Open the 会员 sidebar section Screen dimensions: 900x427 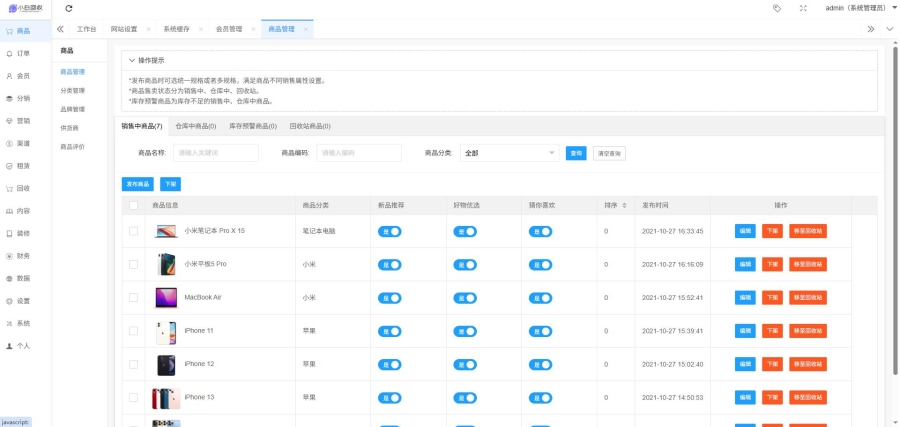coord(25,76)
